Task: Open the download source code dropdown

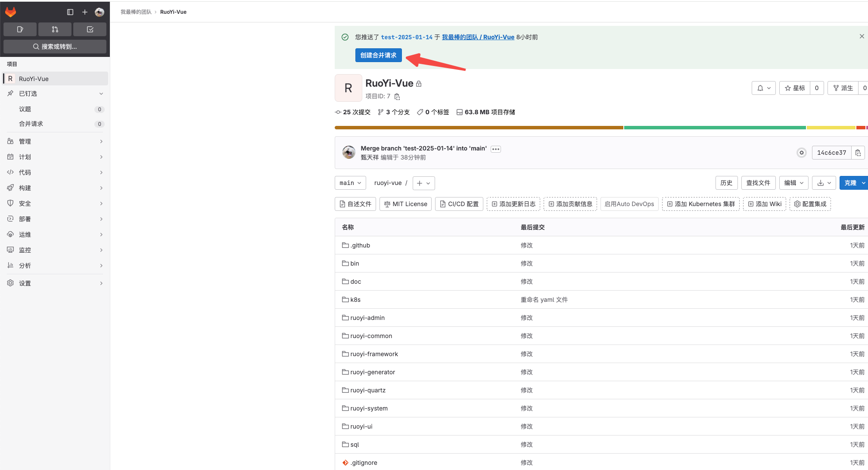Action: (x=824, y=183)
